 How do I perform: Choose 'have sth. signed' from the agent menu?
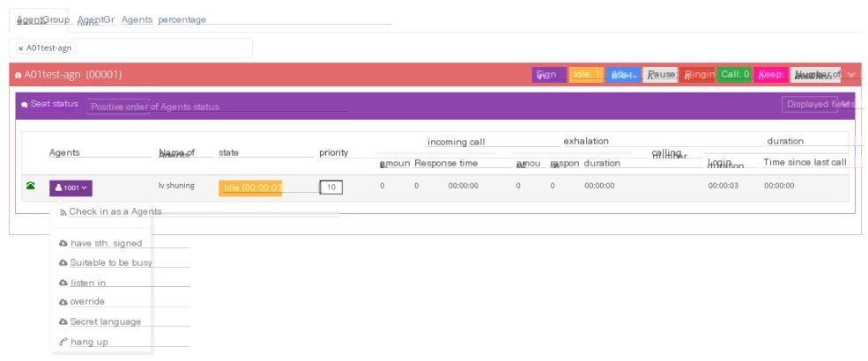[100, 243]
